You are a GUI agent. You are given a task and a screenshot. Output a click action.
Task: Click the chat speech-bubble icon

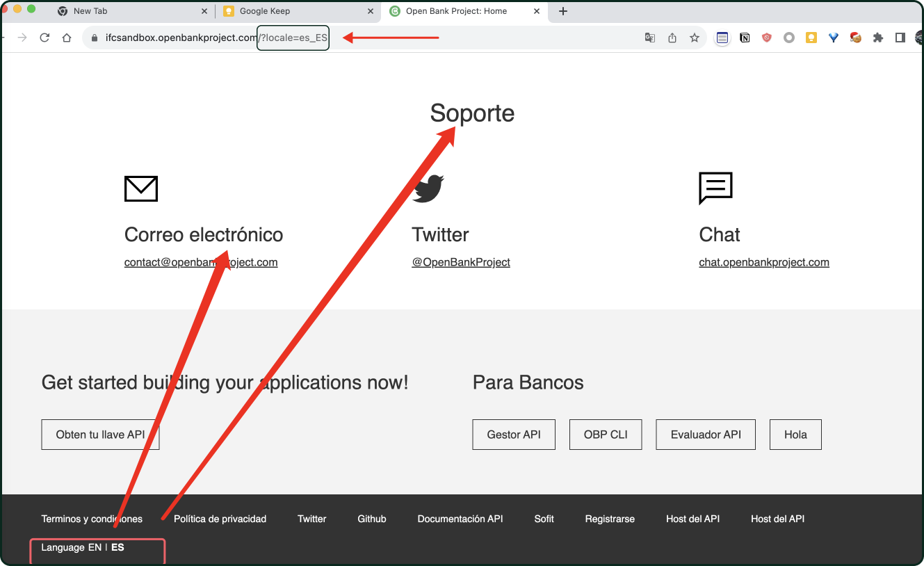pyautogui.click(x=715, y=188)
